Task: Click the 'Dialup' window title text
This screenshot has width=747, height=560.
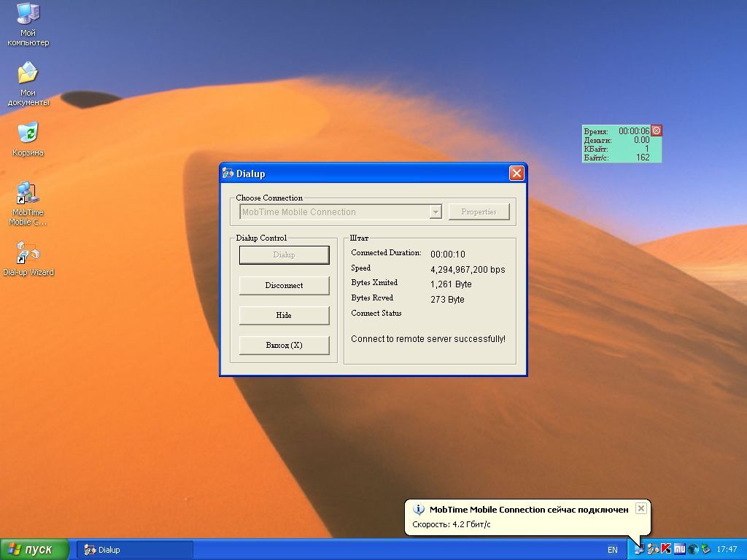Action: tap(251, 174)
